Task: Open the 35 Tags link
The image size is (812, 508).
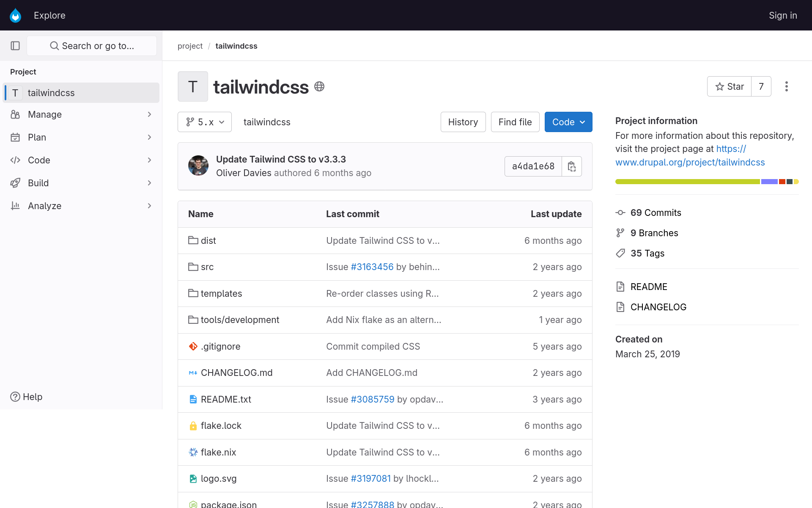Action: click(x=647, y=253)
